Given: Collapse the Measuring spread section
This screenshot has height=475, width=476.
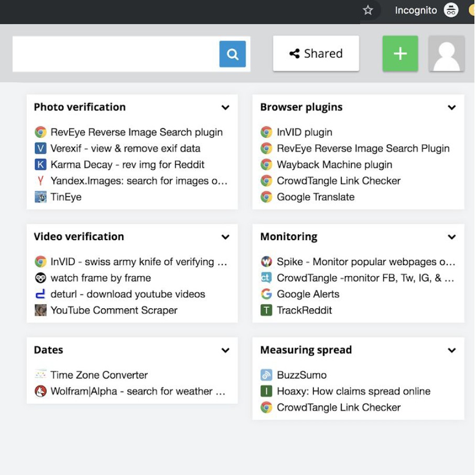Looking at the screenshot, I should click(x=451, y=350).
